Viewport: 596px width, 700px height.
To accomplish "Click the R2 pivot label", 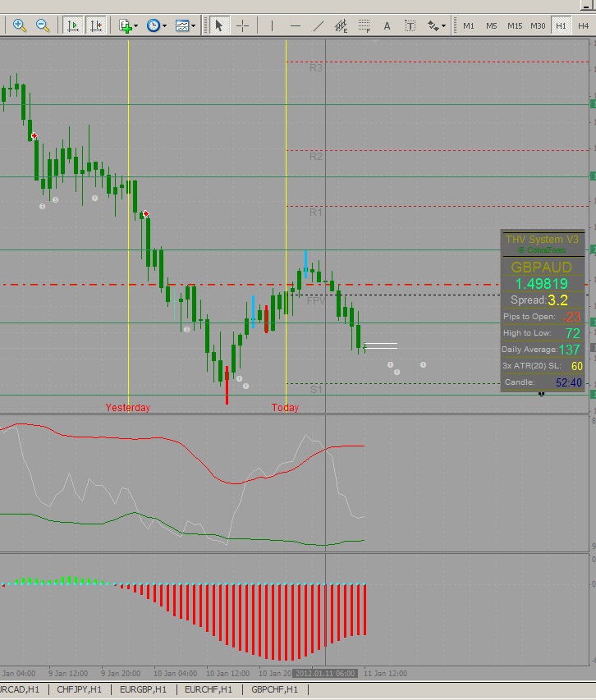I will (315, 156).
